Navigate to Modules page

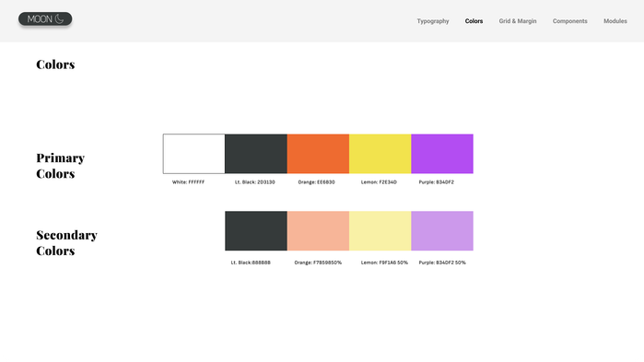point(615,21)
